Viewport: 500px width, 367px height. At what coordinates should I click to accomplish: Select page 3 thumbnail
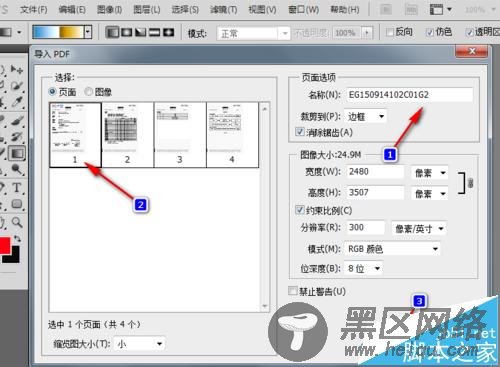tap(180, 135)
